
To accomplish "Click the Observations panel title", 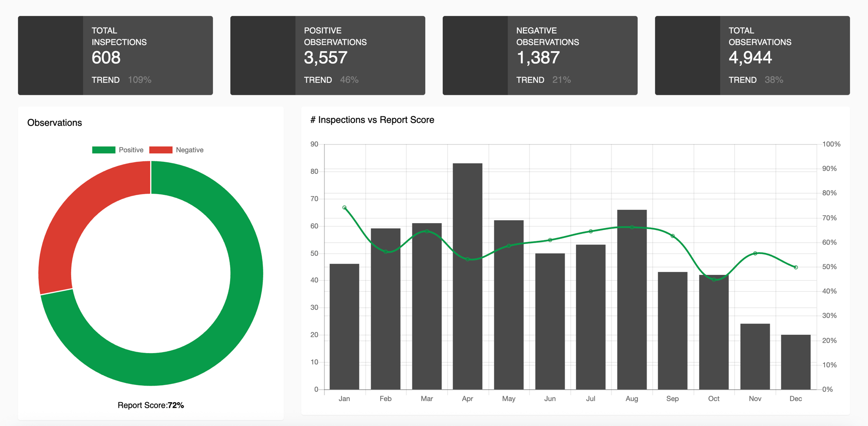I will pos(55,122).
